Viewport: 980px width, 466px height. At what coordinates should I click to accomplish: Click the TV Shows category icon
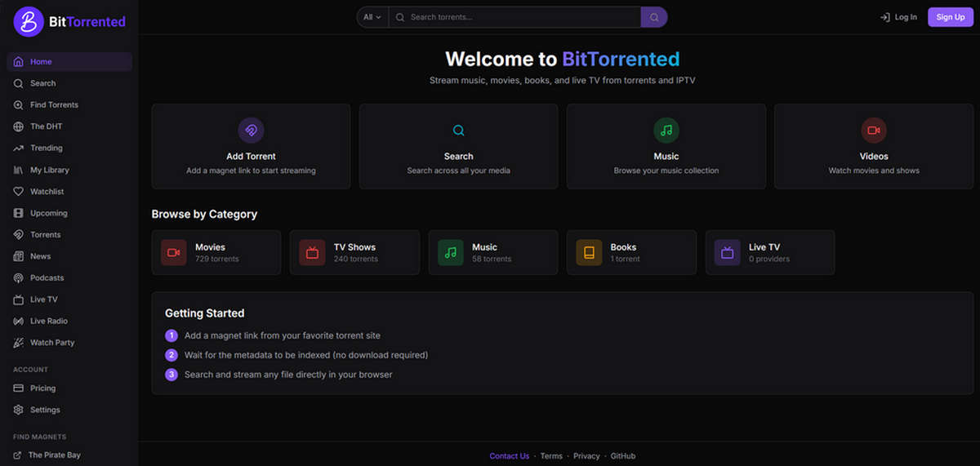(x=312, y=252)
